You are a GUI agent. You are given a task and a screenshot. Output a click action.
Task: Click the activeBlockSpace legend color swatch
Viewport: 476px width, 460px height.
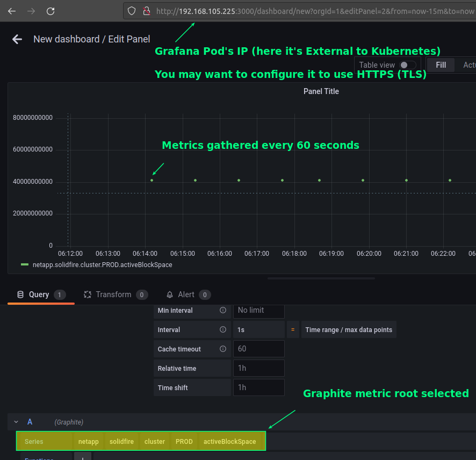(25, 265)
